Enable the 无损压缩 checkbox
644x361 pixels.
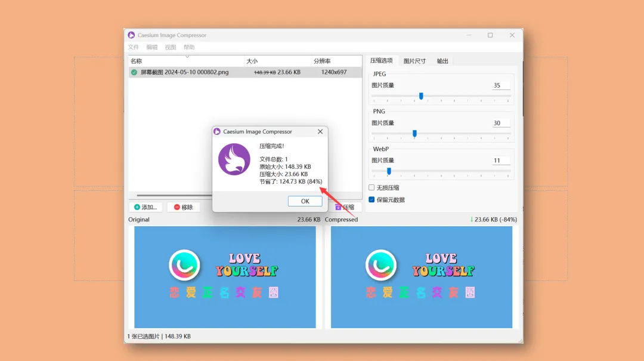coord(371,187)
